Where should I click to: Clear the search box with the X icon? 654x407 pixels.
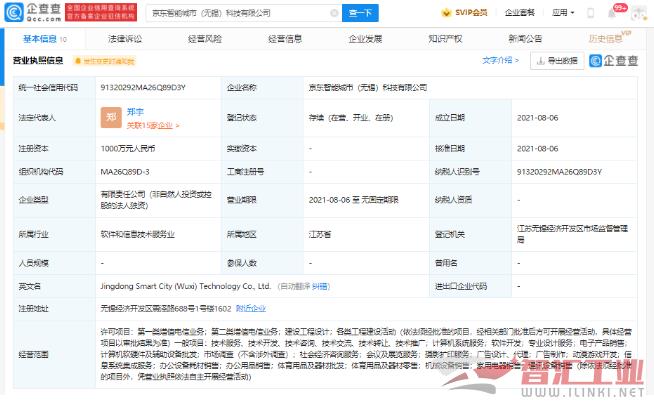point(334,13)
